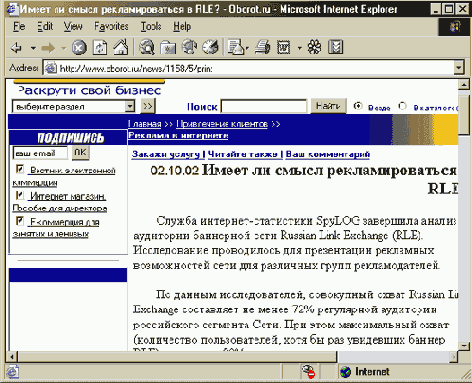Go back with the Back arrow

16,48
